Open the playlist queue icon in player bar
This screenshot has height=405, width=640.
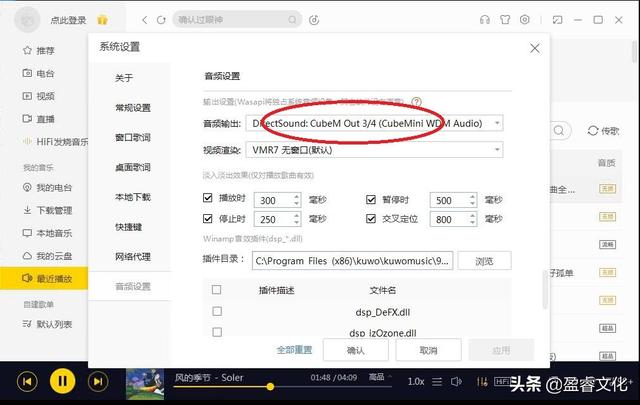(437, 382)
